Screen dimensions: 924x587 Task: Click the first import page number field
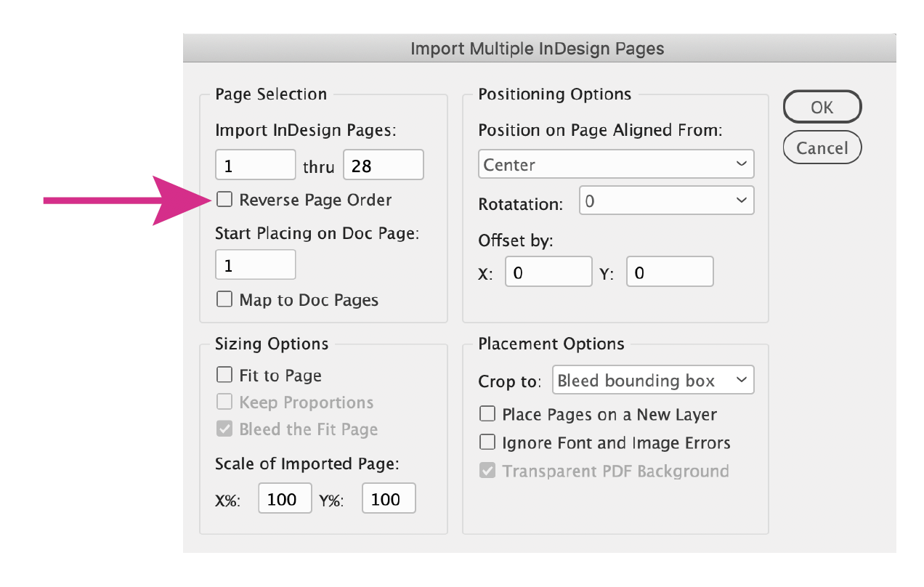256,165
